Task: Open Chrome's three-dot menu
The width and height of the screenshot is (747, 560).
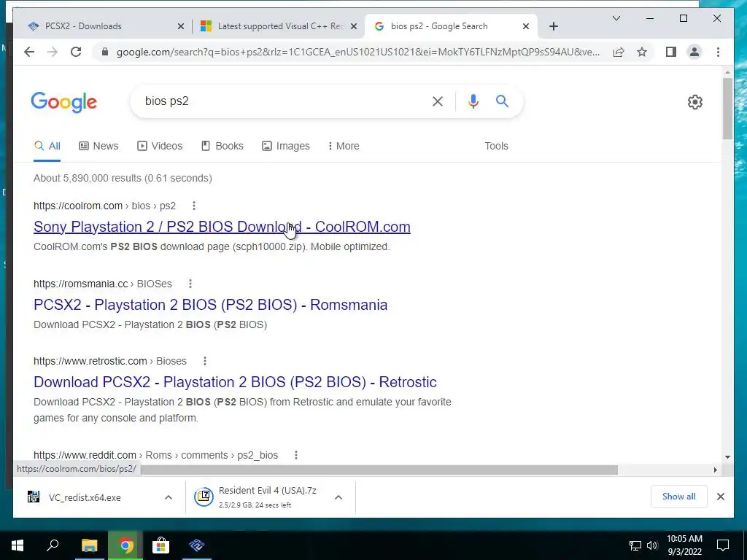Action: coord(718,52)
